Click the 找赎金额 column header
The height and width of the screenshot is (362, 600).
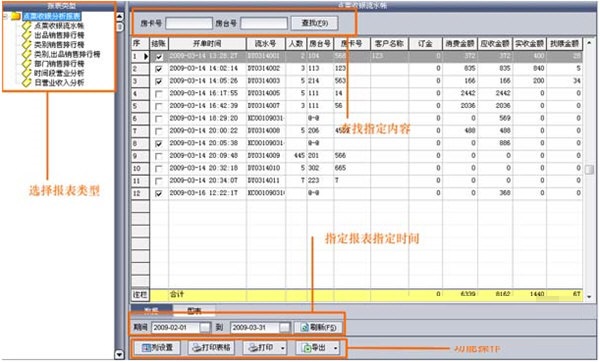coord(564,44)
